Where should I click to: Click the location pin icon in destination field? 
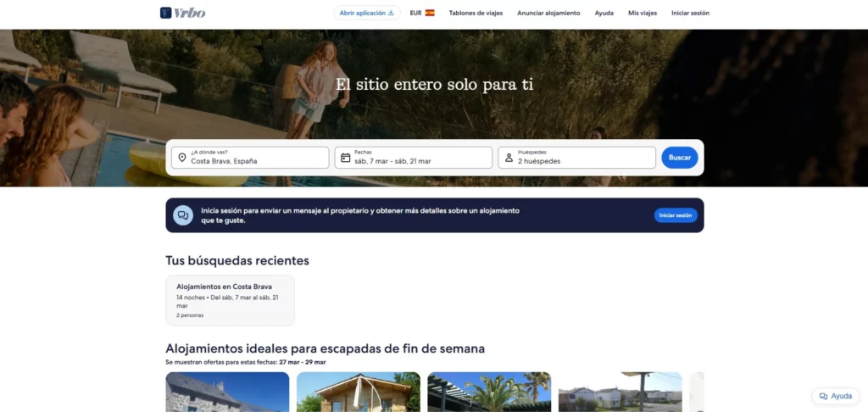181,158
